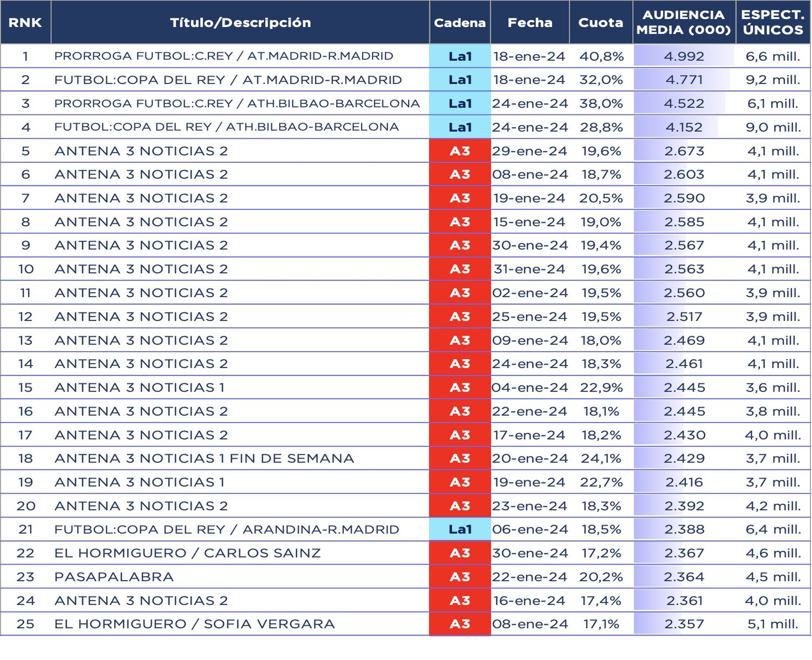
Task: Click date 09-ene-24
Action: point(530,340)
